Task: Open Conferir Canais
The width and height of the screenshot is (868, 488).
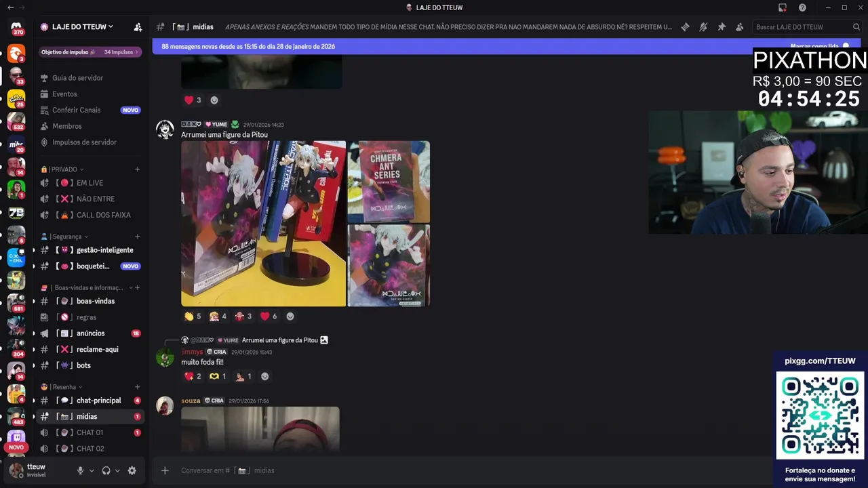Action: coord(90,110)
